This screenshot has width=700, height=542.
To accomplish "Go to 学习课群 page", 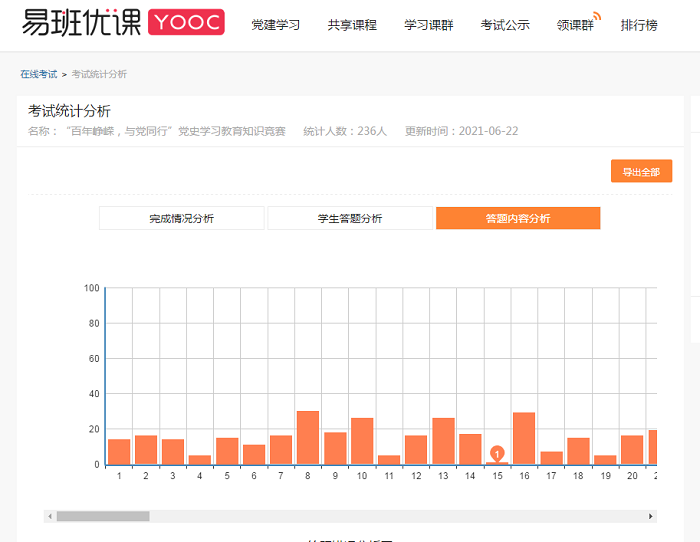I will click(428, 25).
